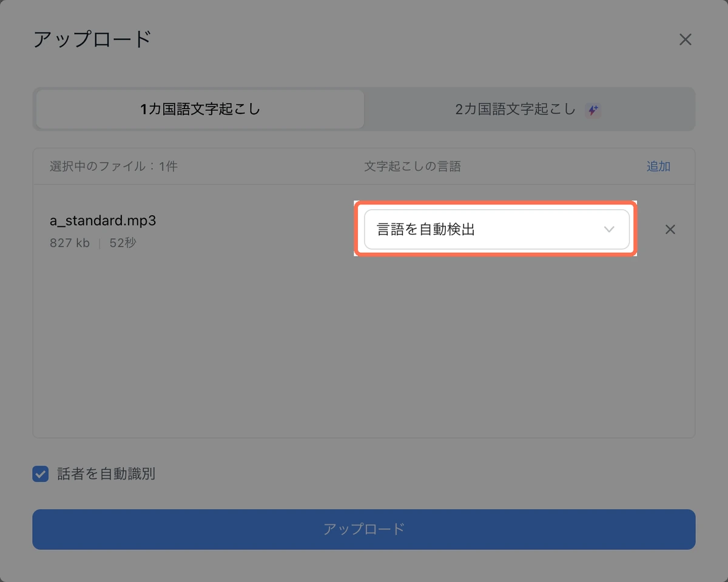Select the file name a_standard.mp3
This screenshot has height=582, width=728.
103,221
